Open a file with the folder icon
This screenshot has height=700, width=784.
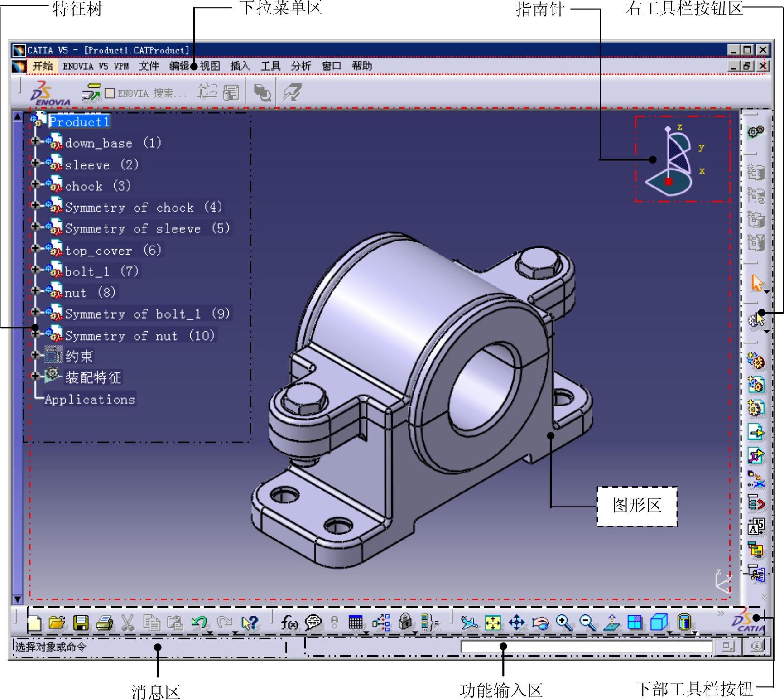57,623
